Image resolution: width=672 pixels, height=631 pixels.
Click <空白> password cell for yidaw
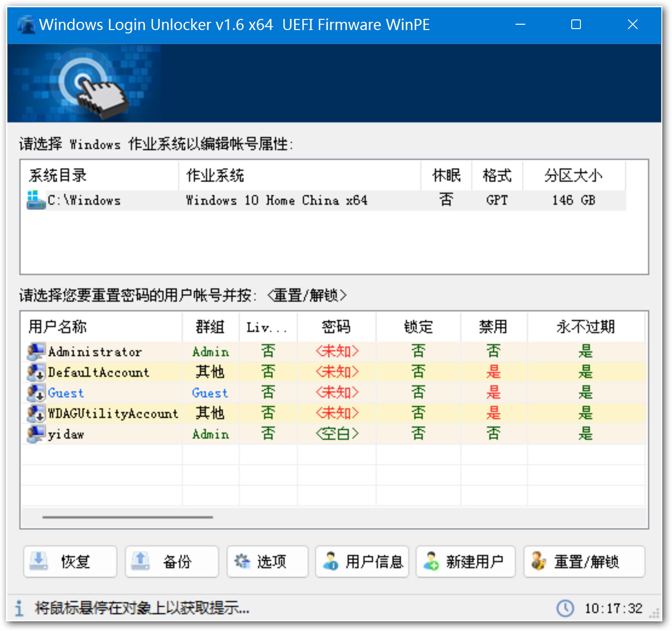(x=337, y=434)
